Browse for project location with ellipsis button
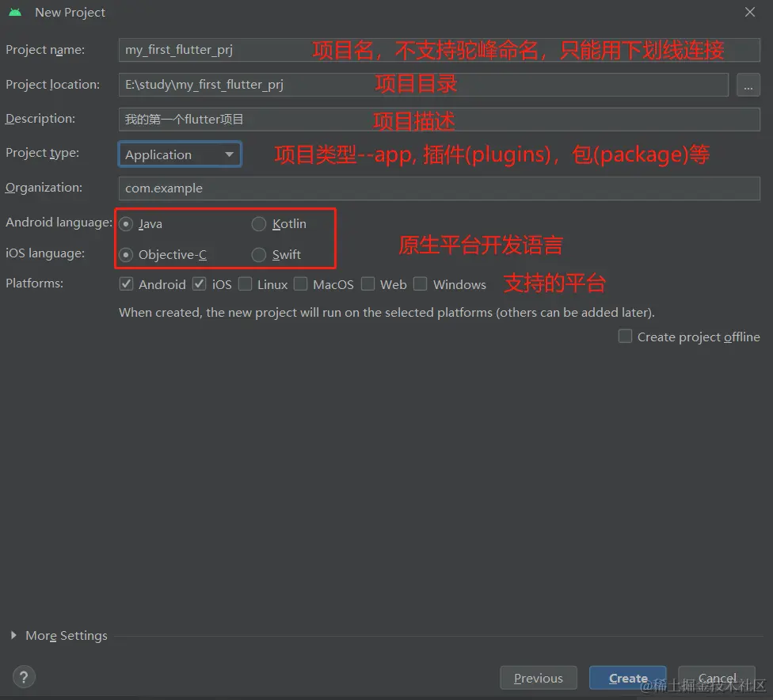Screen dimensions: 773x700 748,85
